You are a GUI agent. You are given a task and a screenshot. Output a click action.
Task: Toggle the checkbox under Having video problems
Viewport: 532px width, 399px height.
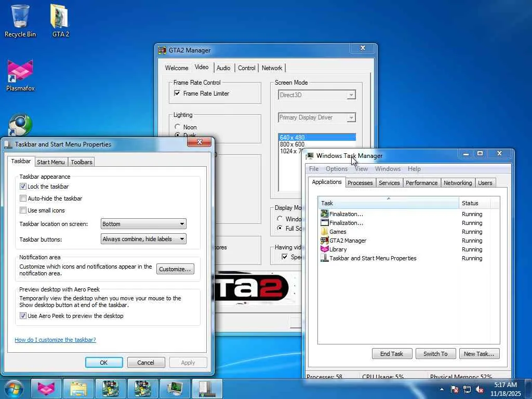(x=285, y=257)
